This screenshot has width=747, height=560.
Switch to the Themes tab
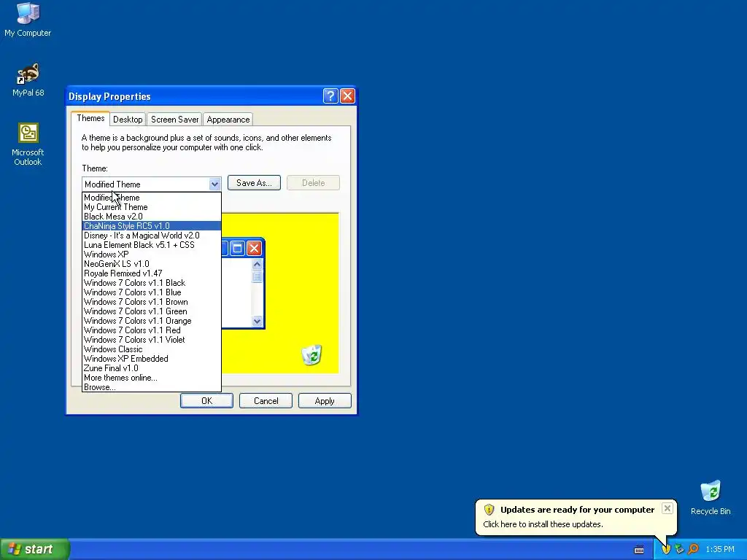[x=90, y=118]
